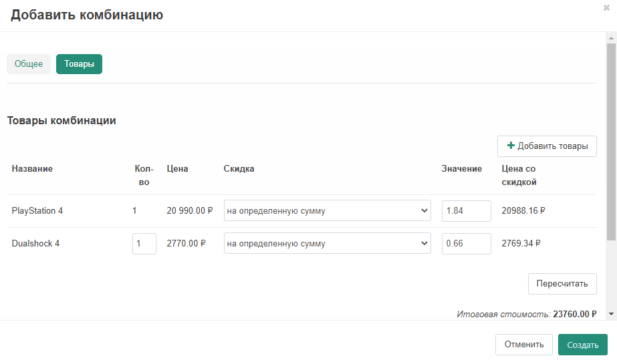Click the 'Добавить товары' button
617x364 pixels.
tap(547, 146)
